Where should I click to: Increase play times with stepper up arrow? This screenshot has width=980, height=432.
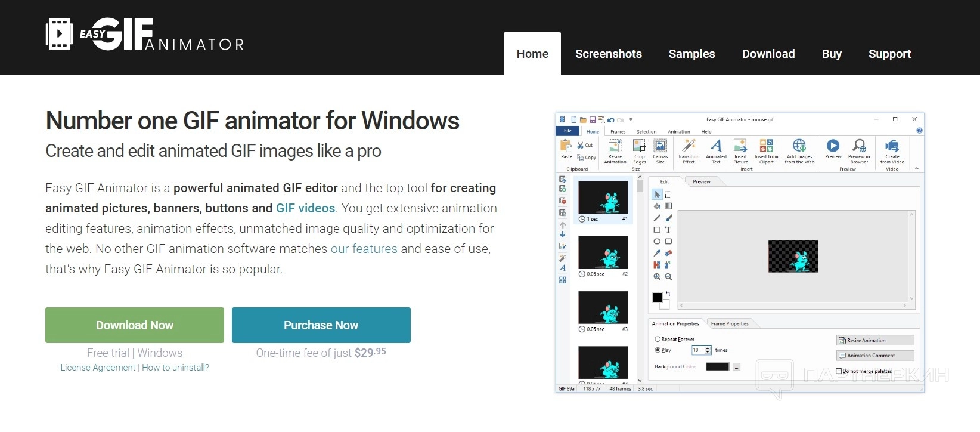pos(708,348)
